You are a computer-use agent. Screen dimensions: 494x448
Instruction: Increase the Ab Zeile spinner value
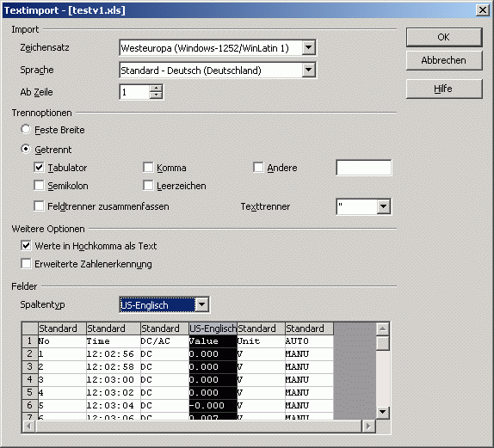[156, 89]
